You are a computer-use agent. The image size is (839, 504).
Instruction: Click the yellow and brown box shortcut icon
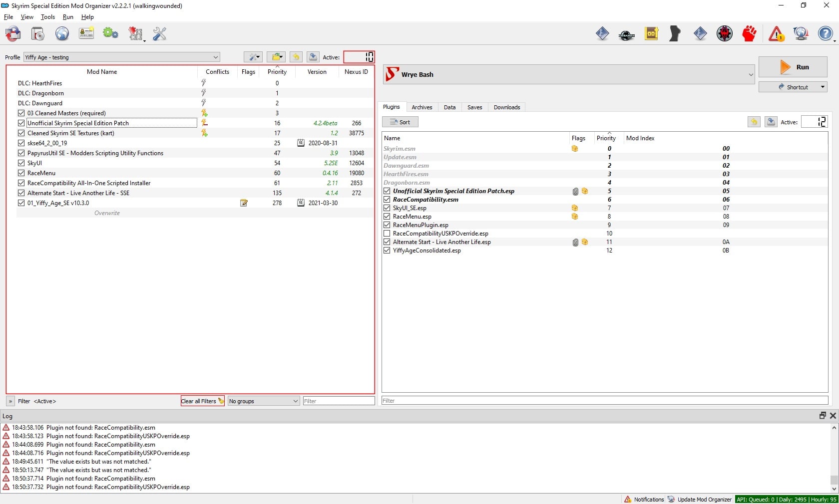pyautogui.click(x=651, y=34)
